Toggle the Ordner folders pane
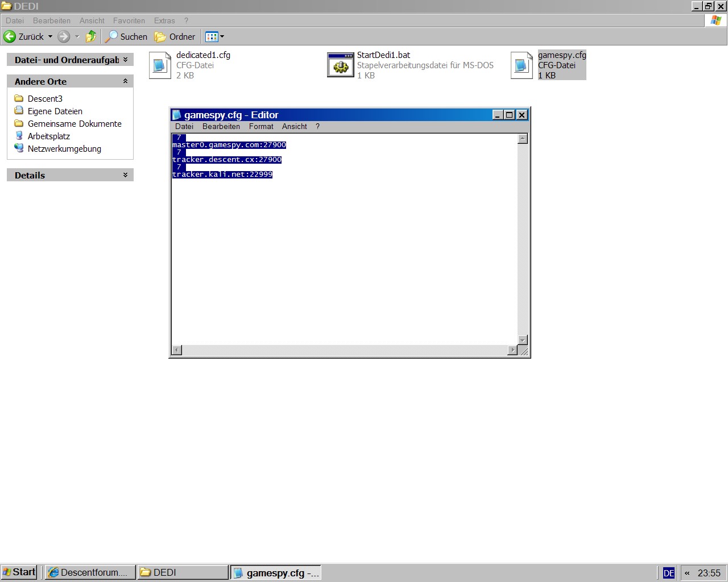This screenshot has width=728, height=582. coord(175,36)
